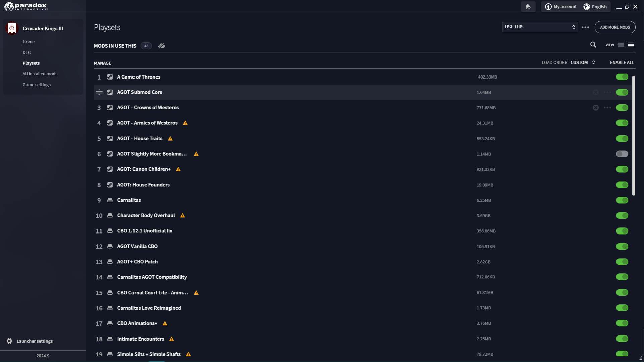This screenshot has width=644, height=362.
Task: Open Launcher settings
Action: pyautogui.click(x=35, y=341)
